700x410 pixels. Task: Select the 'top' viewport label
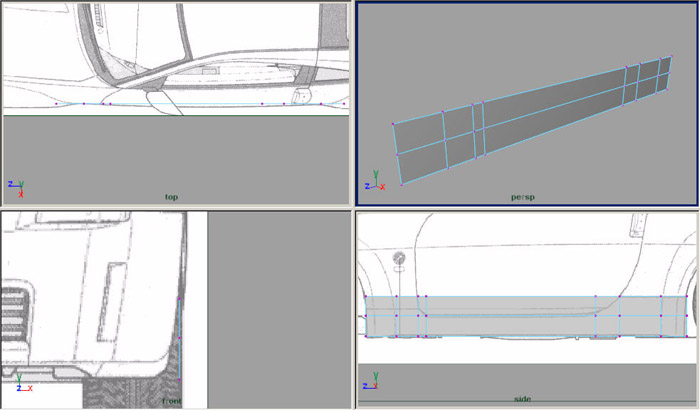click(x=172, y=197)
